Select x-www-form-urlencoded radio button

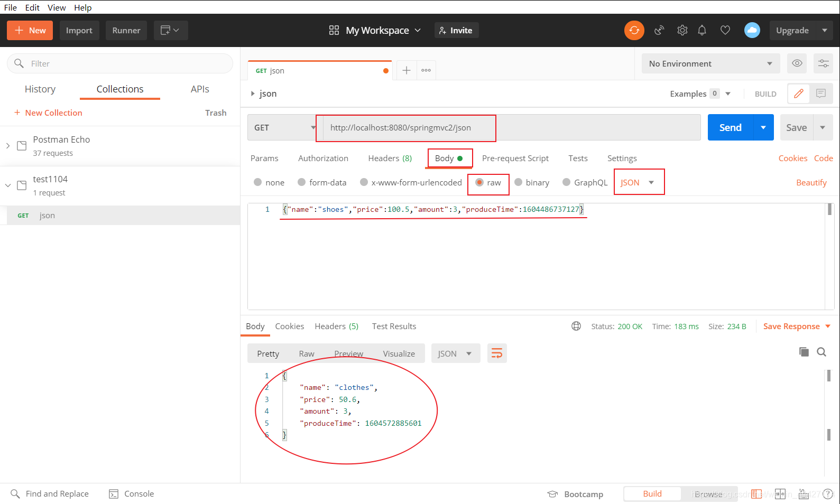(x=364, y=182)
